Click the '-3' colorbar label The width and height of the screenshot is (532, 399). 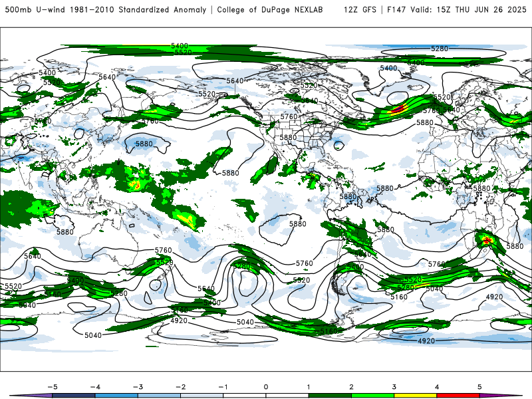(138, 387)
